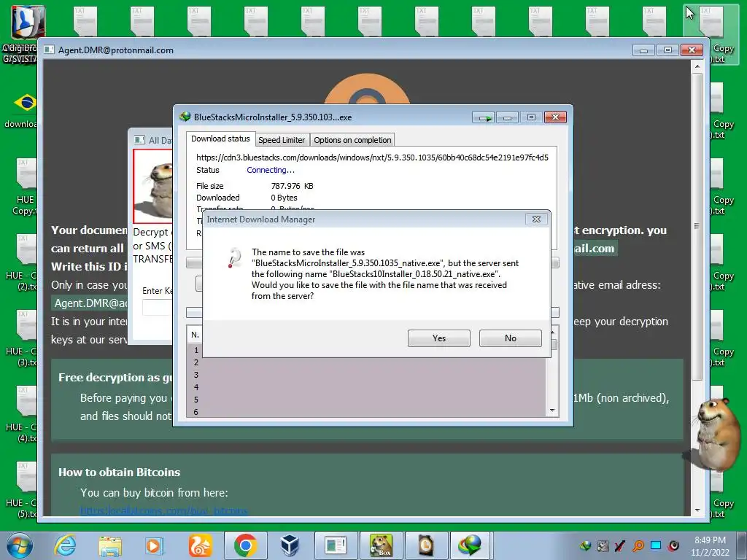
Task: Click the magnifier system tray icon
Action: tap(638, 545)
